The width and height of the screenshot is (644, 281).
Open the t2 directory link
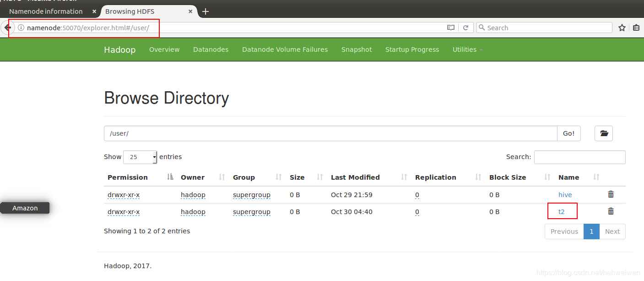tap(562, 212)
